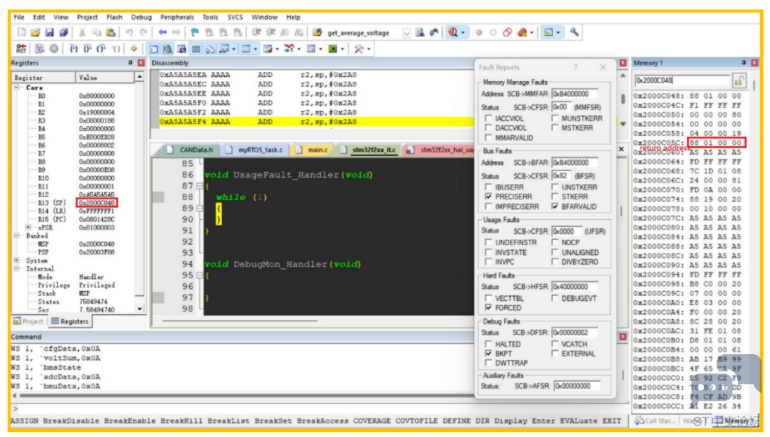Expand the xPSR register node

pyautogui.click(x=28, y=227)
